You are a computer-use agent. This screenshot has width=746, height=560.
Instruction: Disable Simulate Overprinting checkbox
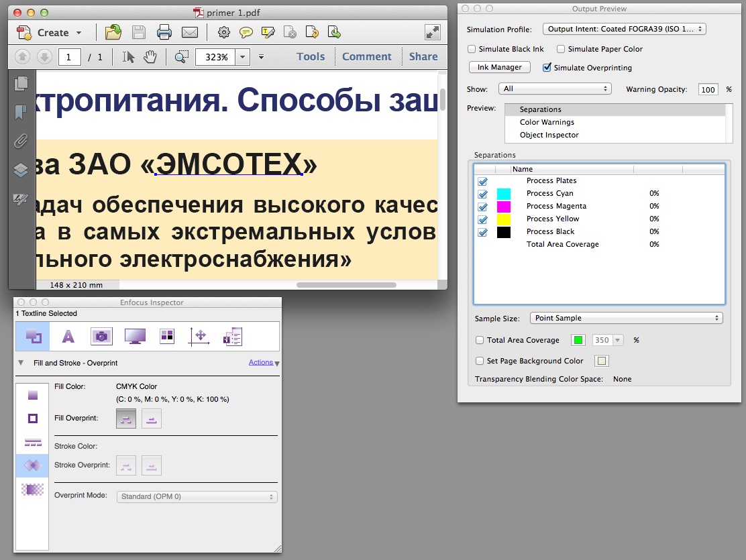point(547,68)
